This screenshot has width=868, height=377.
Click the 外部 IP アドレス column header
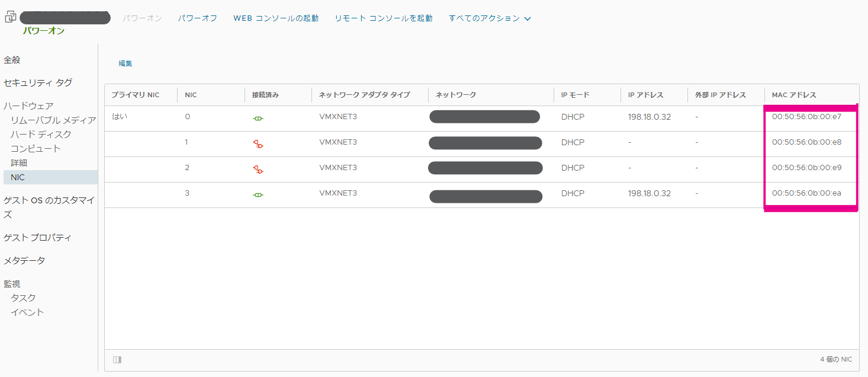(x=721, y=95)
